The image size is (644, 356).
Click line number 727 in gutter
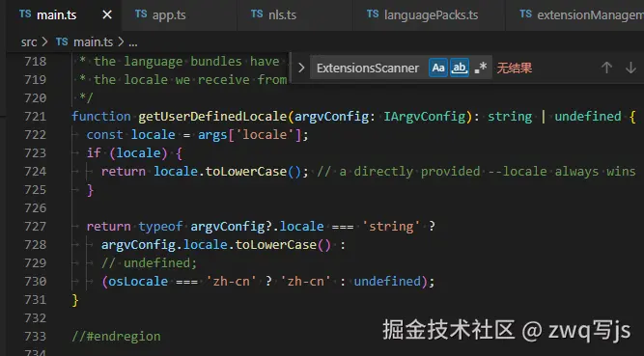(x=36, y=227)
